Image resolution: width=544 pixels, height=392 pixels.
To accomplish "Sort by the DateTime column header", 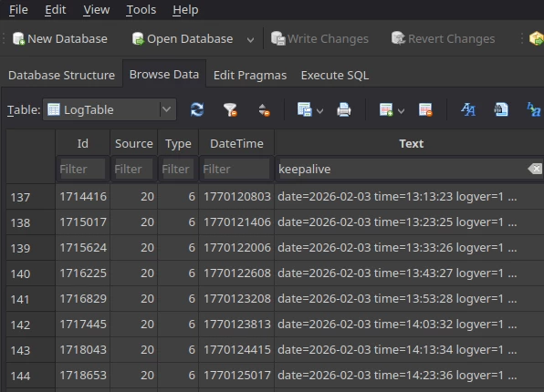I will pos(236,143).
